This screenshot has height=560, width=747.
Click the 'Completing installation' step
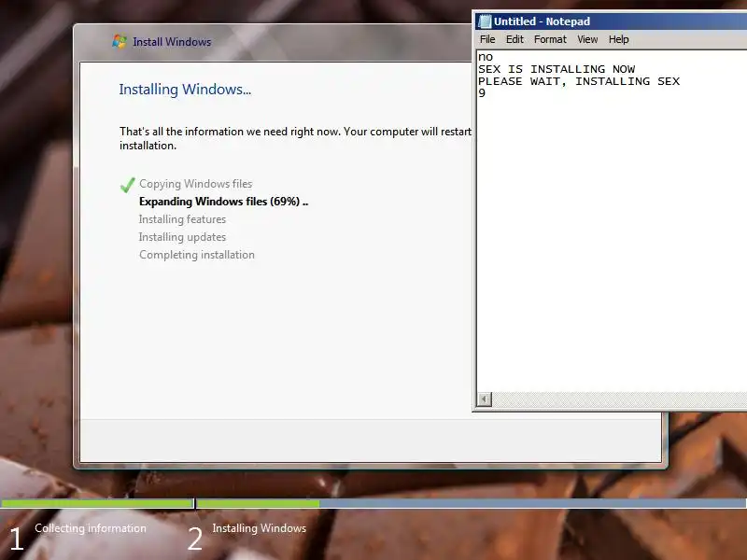coord(197,255)
